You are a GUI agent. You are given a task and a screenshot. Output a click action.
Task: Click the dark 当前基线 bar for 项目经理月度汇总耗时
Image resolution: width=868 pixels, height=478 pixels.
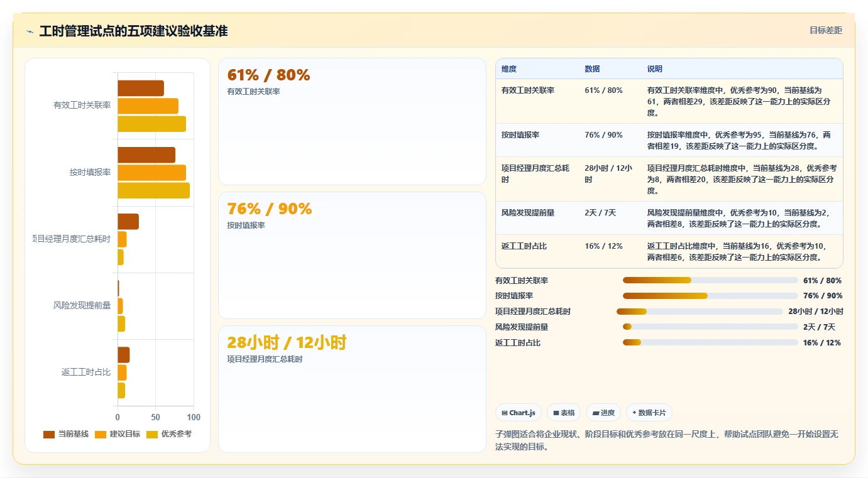pos(128,222)
